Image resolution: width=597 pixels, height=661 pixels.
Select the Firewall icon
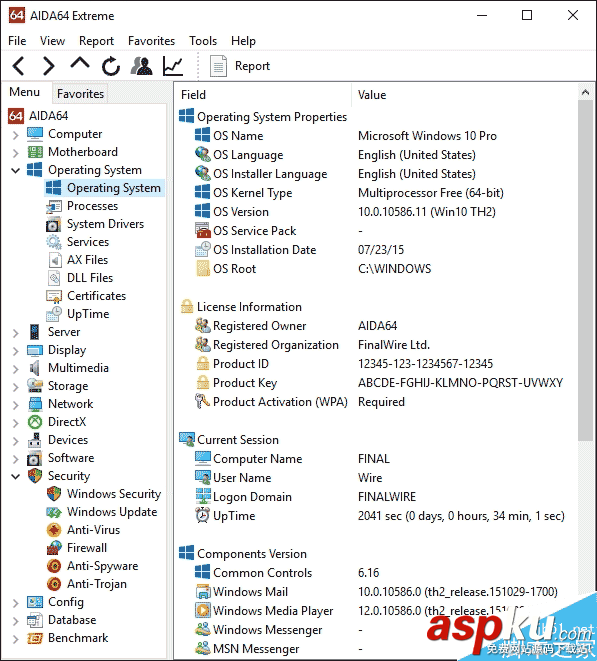[x=54, y=548]
